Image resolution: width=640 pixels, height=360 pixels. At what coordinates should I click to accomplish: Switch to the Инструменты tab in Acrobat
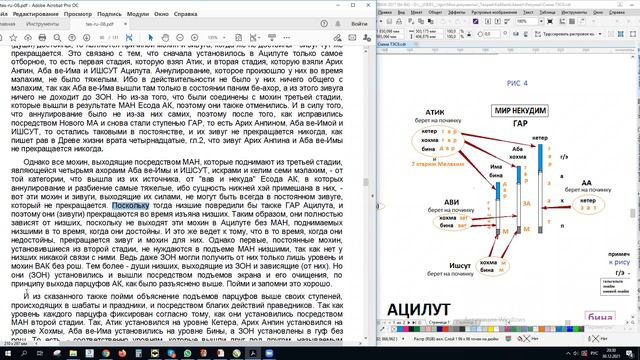42,24
